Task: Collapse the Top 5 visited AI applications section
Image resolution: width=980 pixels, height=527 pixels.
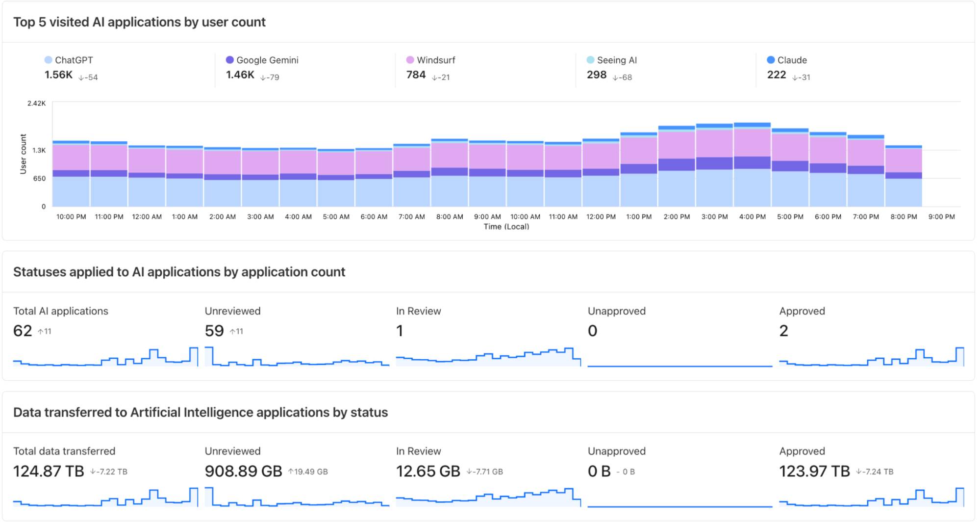Action: 140,22
